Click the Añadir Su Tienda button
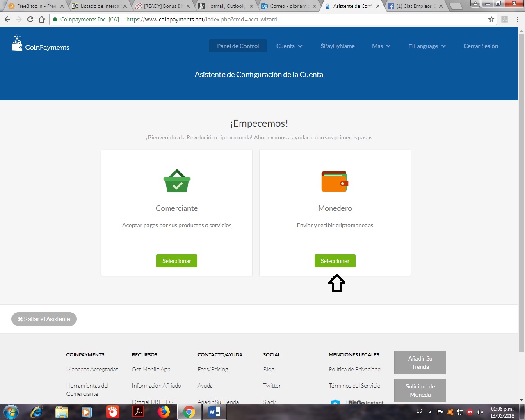 tap(420, 363)
